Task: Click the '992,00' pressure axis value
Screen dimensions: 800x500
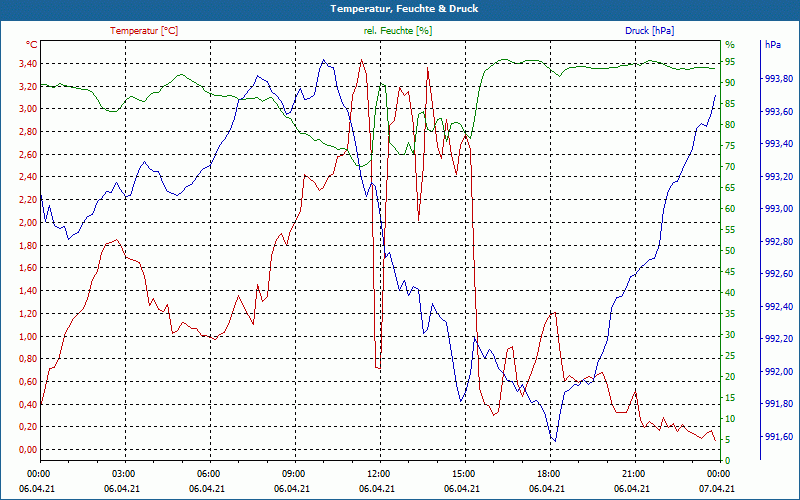Action: pos(779,371)
